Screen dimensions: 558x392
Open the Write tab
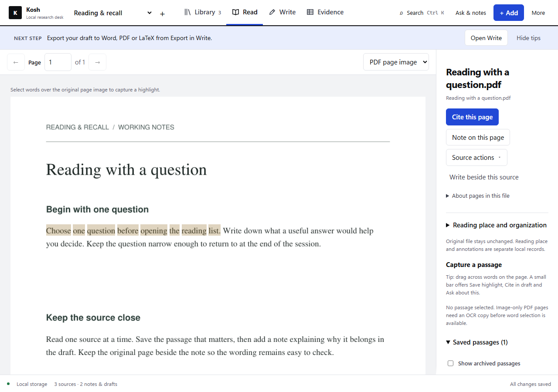282,12
